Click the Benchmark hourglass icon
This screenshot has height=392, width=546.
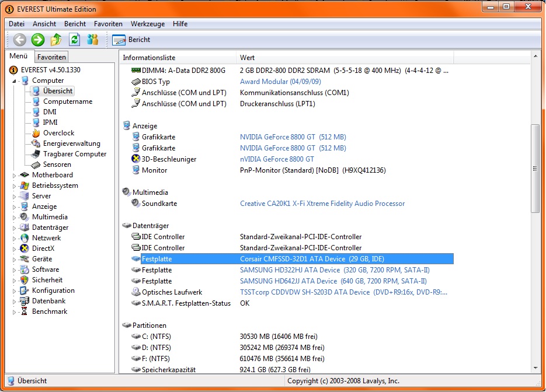(25, 311)
